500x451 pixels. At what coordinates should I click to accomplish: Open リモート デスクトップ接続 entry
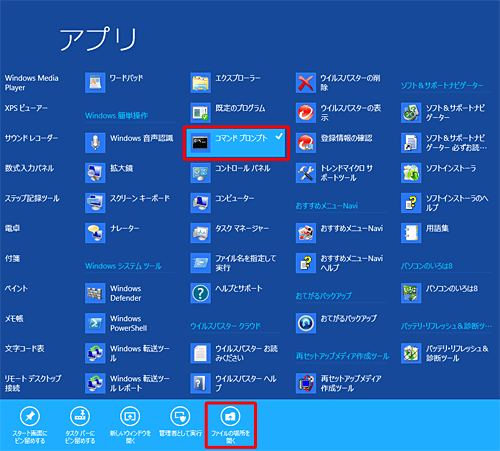coord(33,383)
